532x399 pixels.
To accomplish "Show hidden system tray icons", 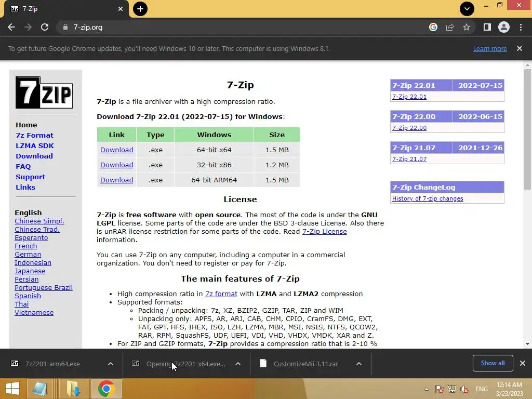I will [x=427, y=389].
